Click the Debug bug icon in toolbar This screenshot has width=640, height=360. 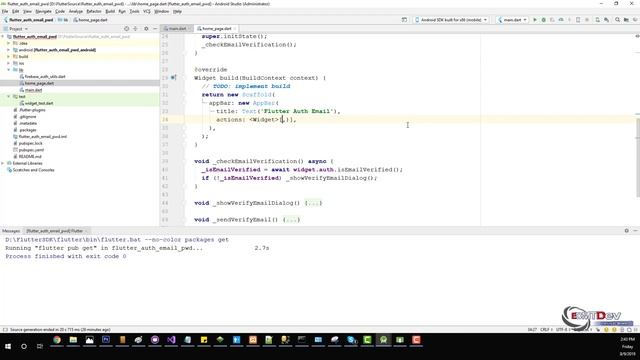(x=544, y=20)
